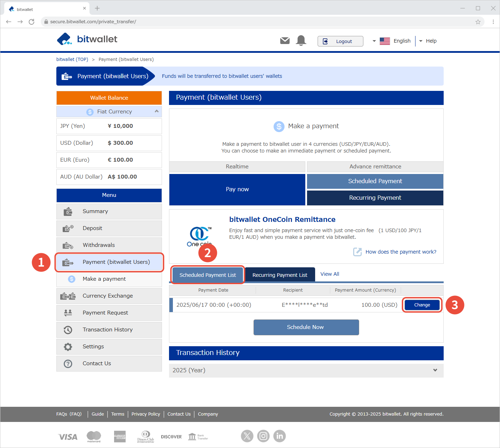Viewport: 500px width, 448px height.
Task: Open the Help dropdown arrow
Action: tap(420, 41)
